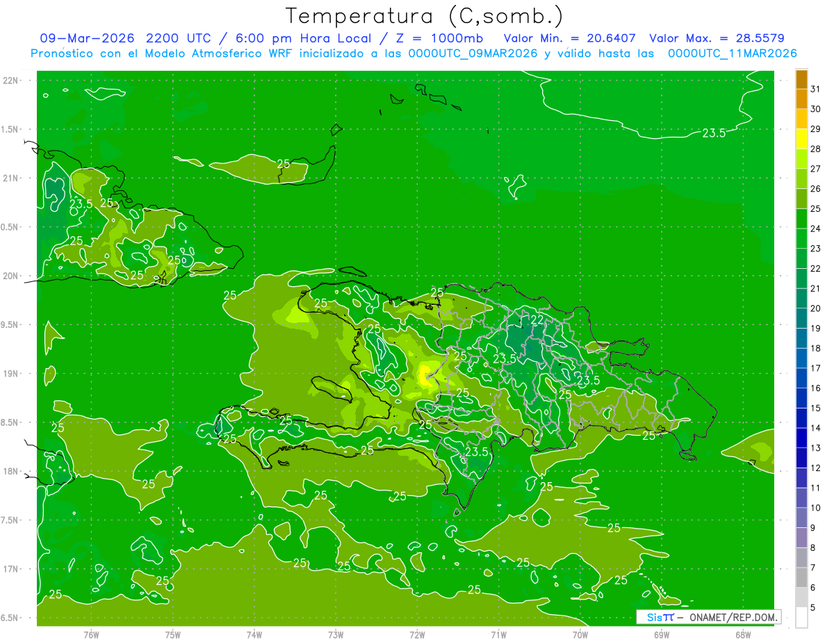The height and width of the screenshot is (644, 834).
Task: Click the dark blue colorbar swatch between 13 and 14
Action: coord(801,438)
